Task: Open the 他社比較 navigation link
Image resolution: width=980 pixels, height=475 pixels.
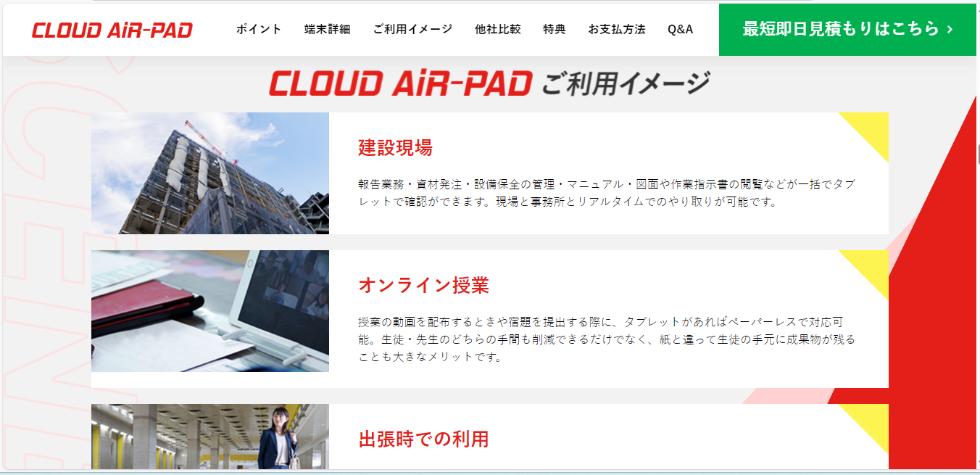Action: [x=498, y=30]
